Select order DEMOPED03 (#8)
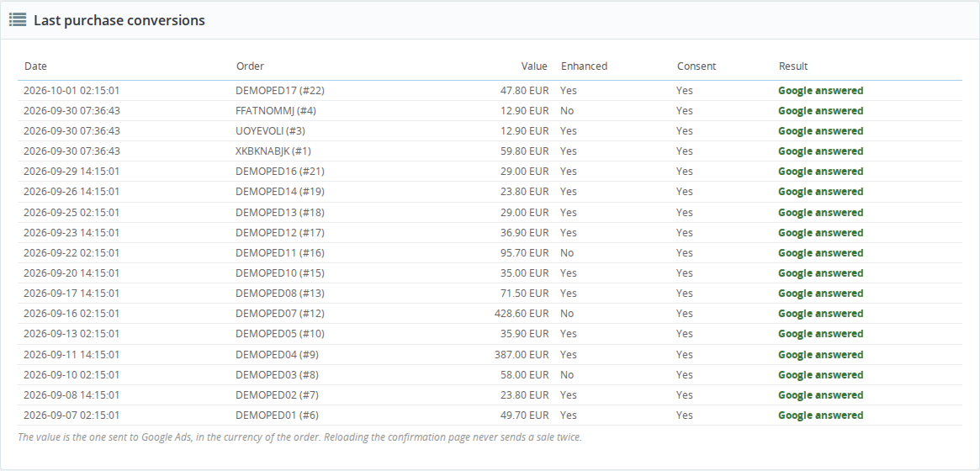The height and width of the screenshot is (471, 980). tap(277, 375)
